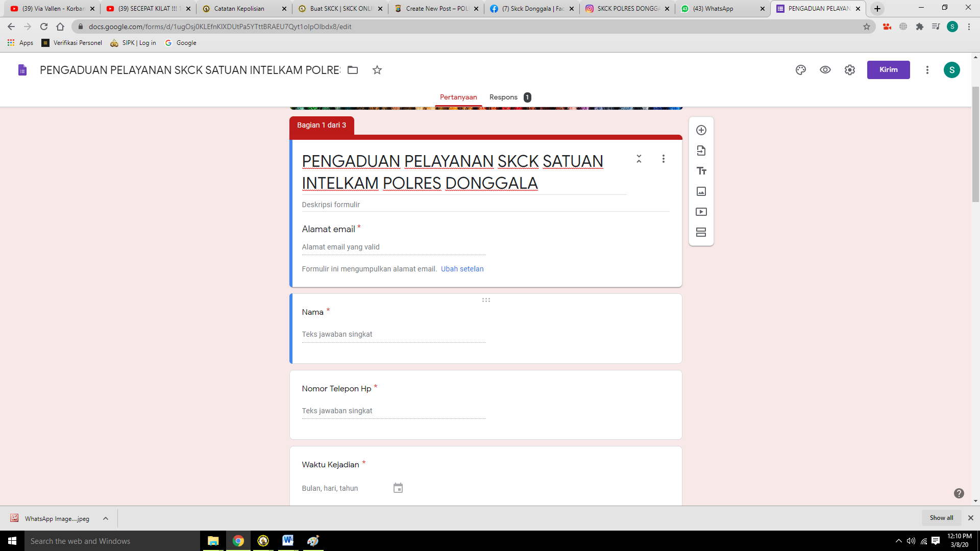Click the add question plus icon
The image size is (980, 551).
tap(701, 130)
